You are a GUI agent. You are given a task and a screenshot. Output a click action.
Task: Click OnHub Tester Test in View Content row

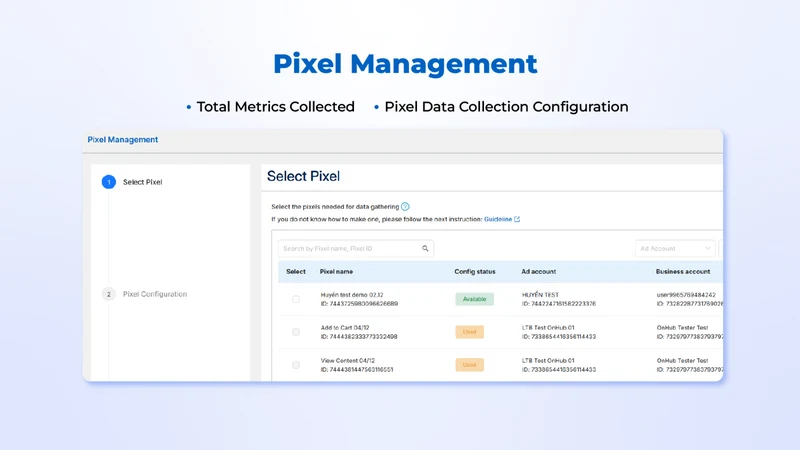pyautogui.click(x=683, y=361)
